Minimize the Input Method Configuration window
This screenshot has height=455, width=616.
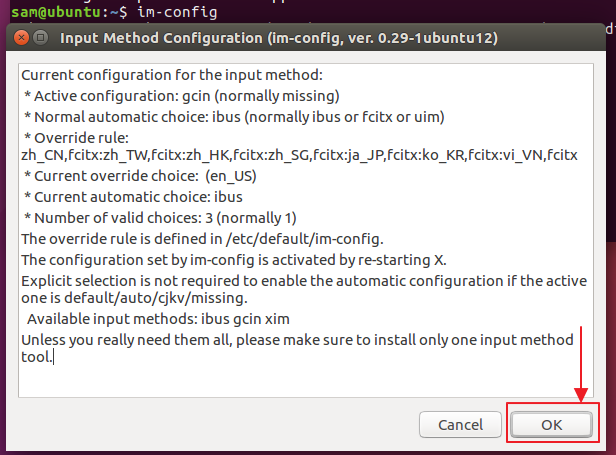(x=40, y=39)
